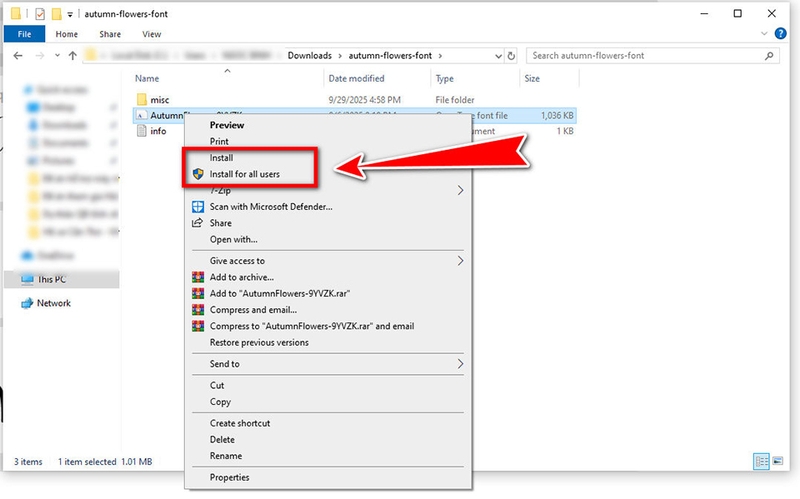The width and height of the screenshot is (800, 499).
Task: Sort files by Name column header
Action: (x=147, y=79)
